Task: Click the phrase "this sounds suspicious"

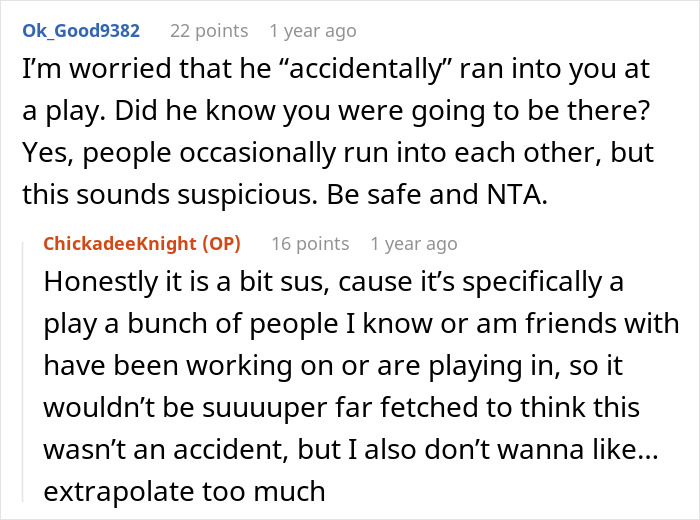Action: point(168,195)
